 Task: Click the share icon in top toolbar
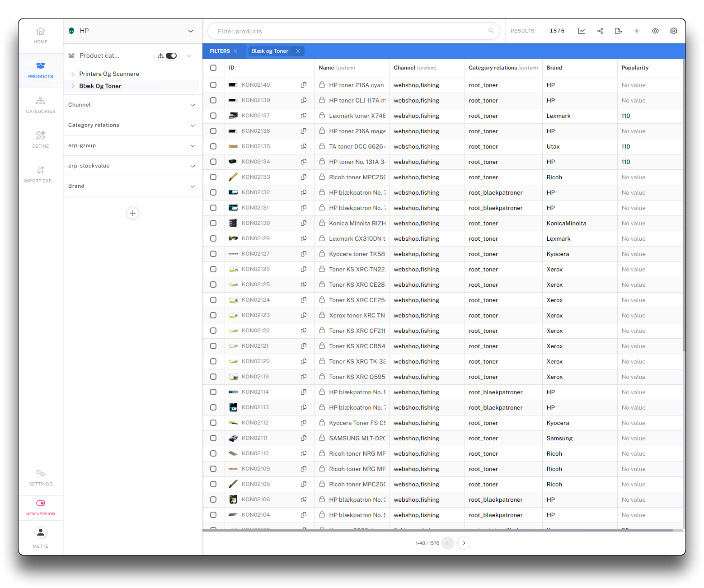[x=600, y=31]
